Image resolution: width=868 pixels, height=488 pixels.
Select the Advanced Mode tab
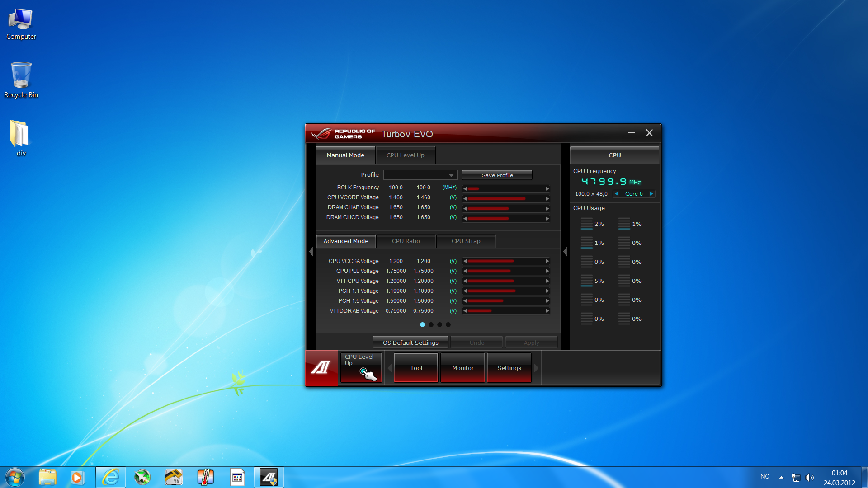pos(346,241)
